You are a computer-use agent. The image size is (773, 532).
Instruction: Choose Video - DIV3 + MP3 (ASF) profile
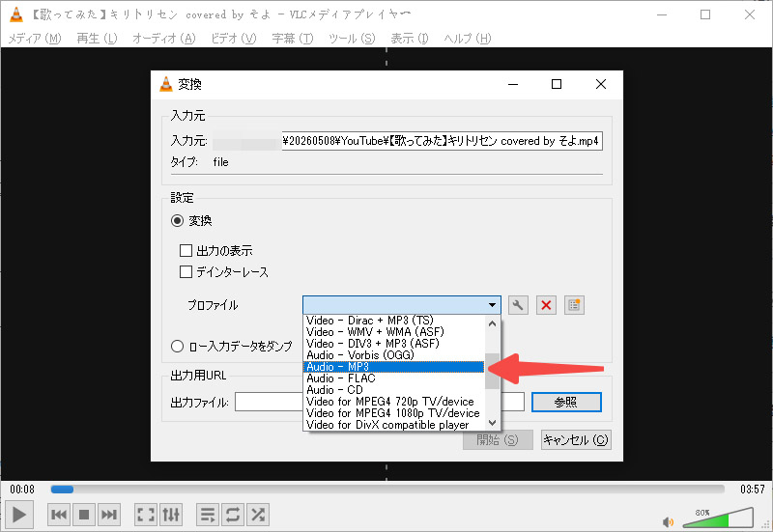tap(393, 344)
